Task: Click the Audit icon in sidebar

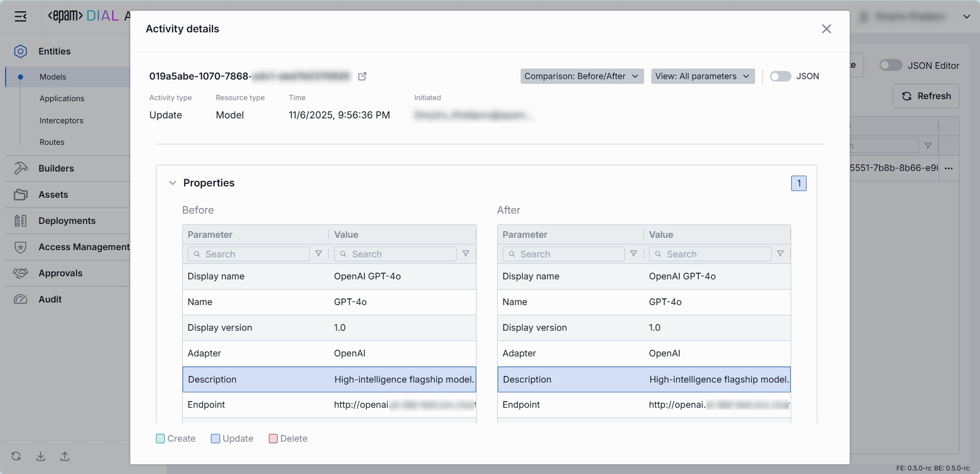Action: coord(21,299)
